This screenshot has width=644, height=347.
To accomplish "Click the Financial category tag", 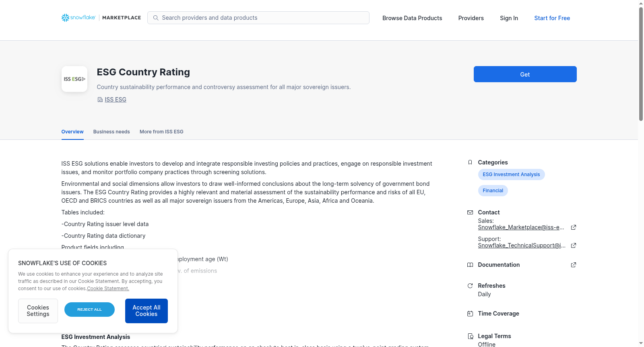I will tap(493, 191).
